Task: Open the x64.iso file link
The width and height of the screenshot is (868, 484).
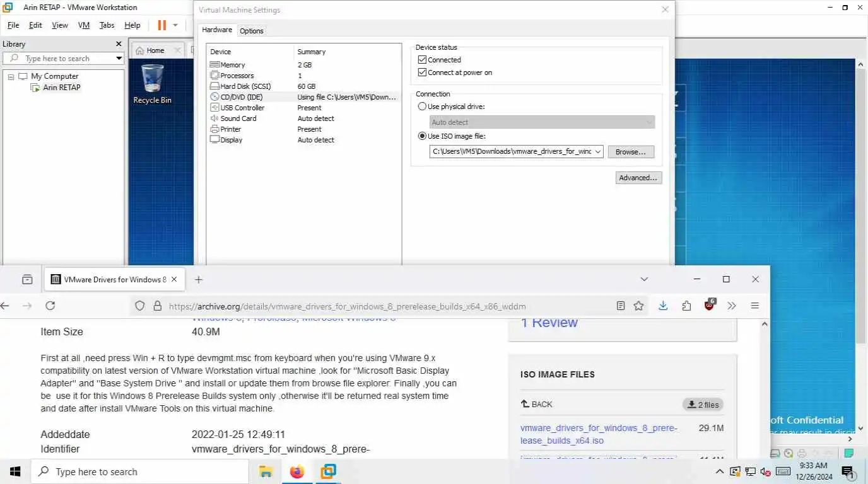Action: tap(599, 434)
